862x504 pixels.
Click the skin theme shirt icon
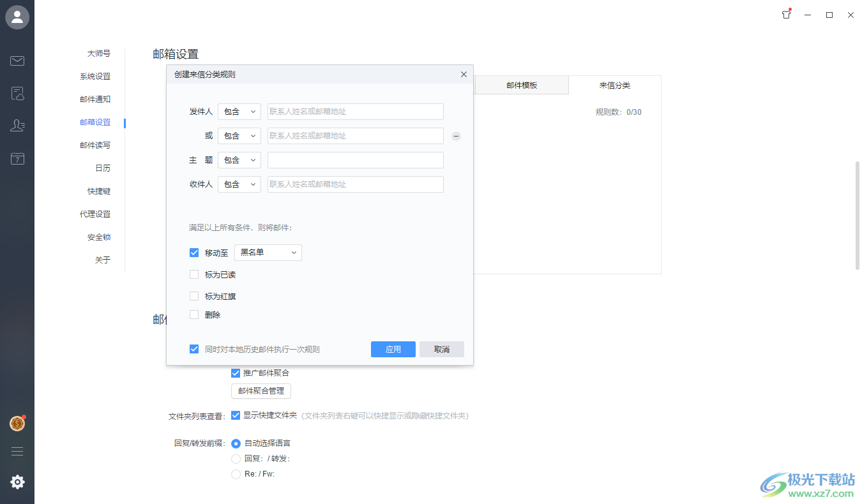tap(786, 15)
